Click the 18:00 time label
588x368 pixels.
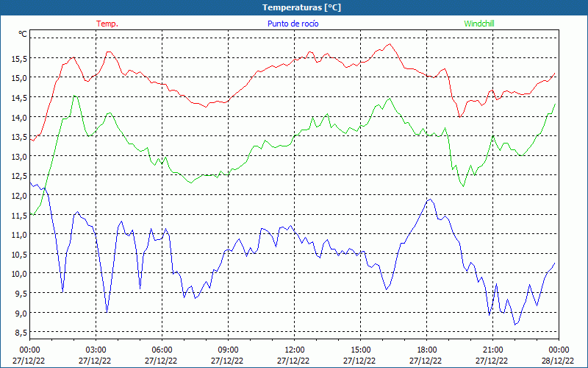click(427, 350)
